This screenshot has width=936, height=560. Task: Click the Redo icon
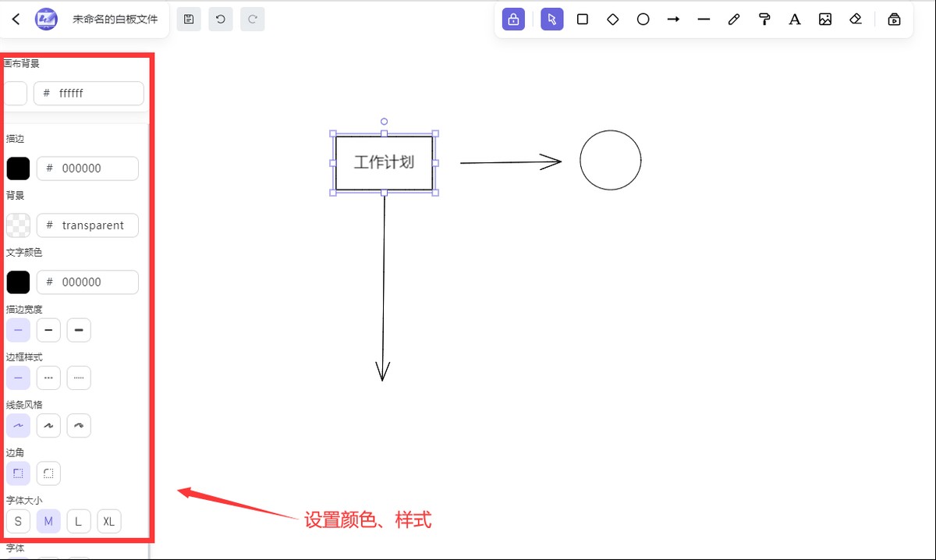click(251, 19)
